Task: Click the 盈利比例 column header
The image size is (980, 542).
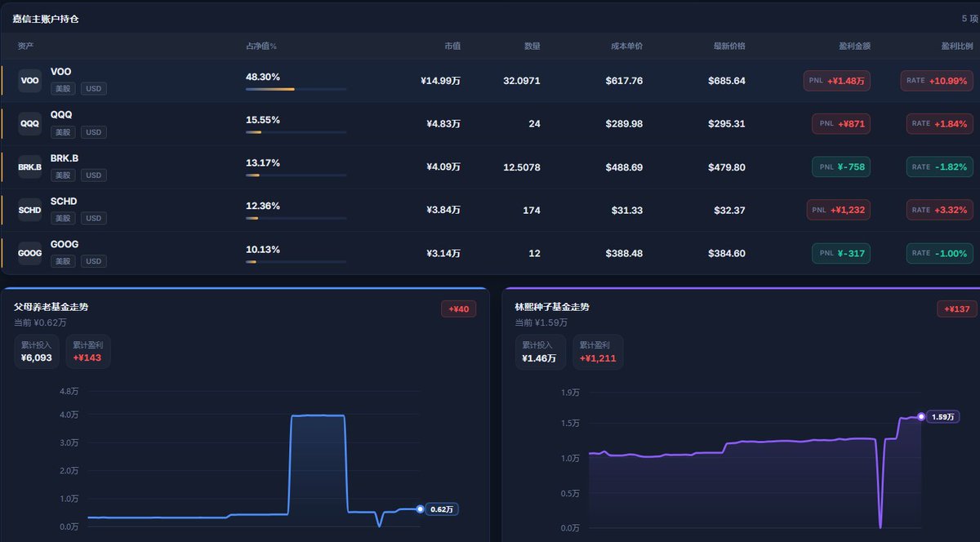Action: 957,47
